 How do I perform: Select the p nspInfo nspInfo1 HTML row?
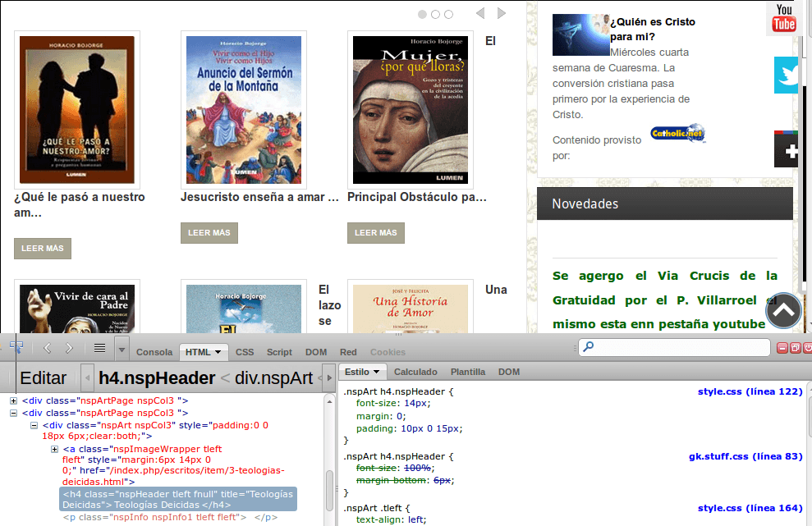point(170,517)
